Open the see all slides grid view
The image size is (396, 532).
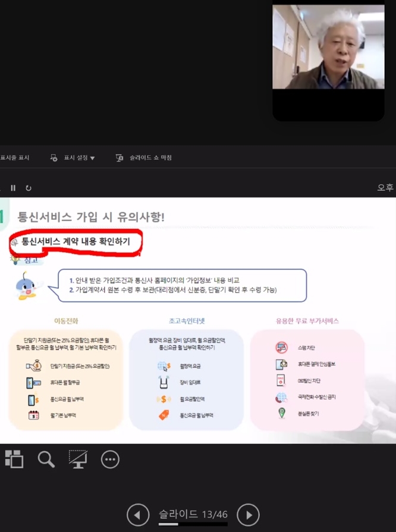click(x=14, y=458)
